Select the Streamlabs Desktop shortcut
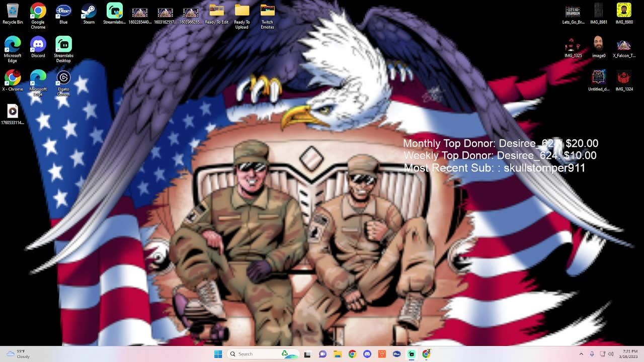 63,49
